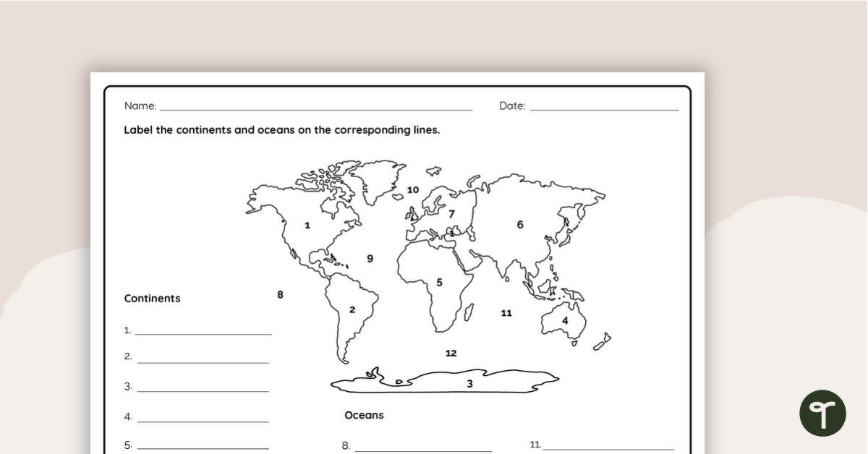Click answer line number 11 under Oceans

[608, 448]
